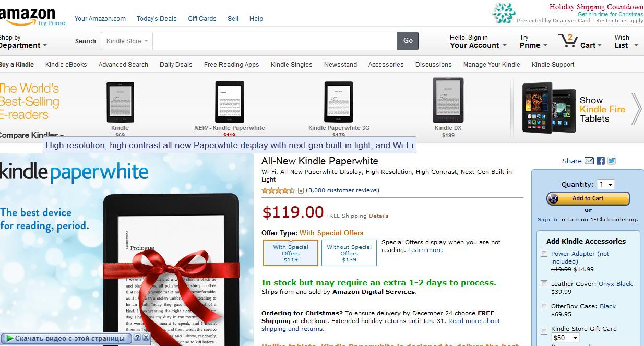
Task: Share the product via email envelope icon
Action: 589,161
